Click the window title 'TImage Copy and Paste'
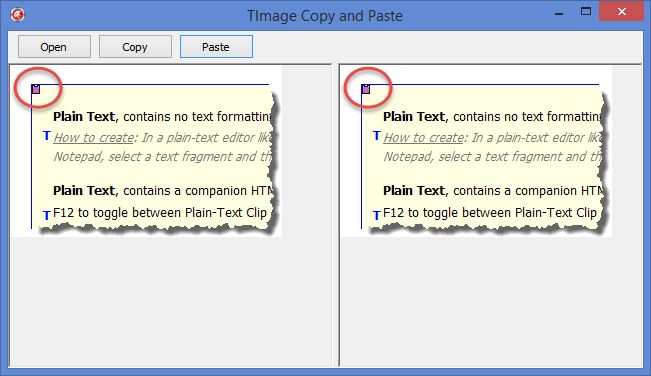 coord(325,16)
